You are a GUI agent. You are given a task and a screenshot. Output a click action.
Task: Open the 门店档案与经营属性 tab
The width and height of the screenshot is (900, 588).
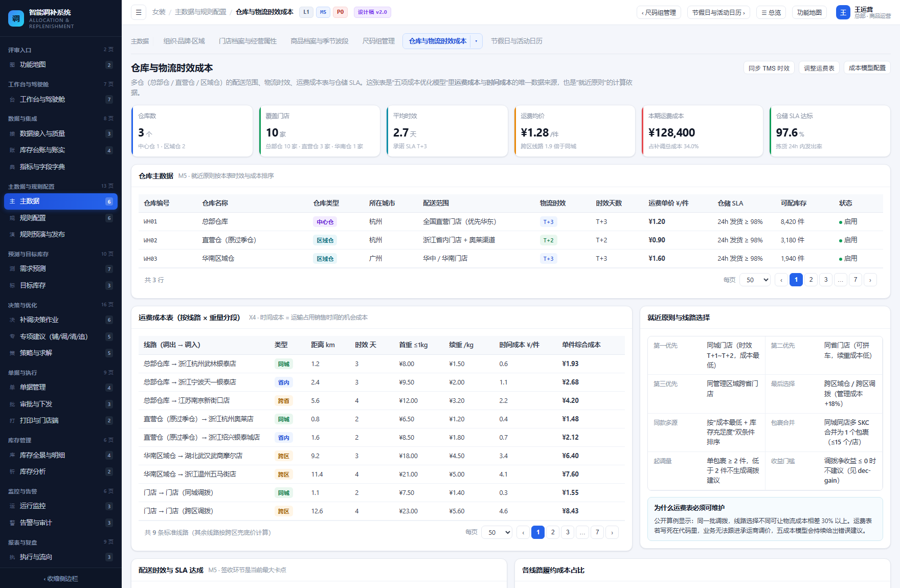pos(247,41)
